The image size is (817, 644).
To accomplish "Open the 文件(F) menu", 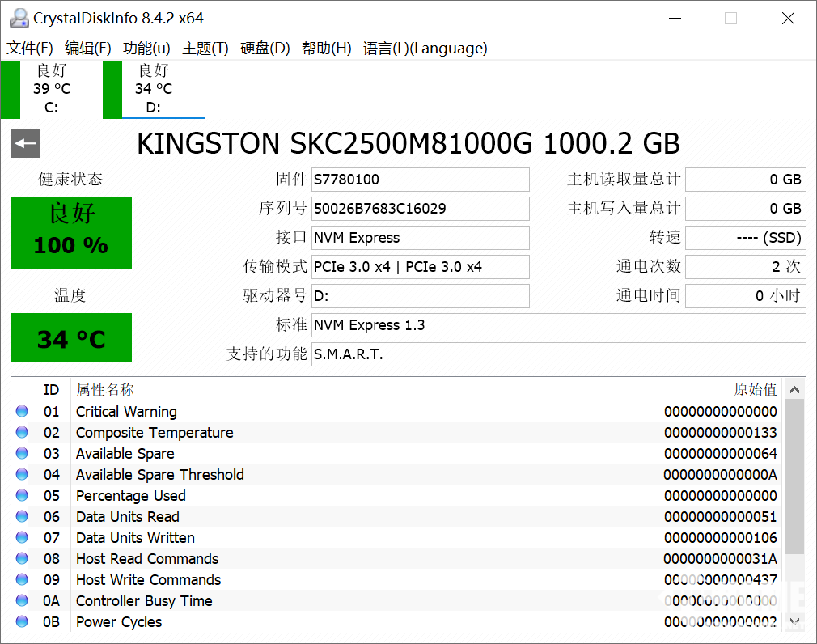I will [30, 48].
